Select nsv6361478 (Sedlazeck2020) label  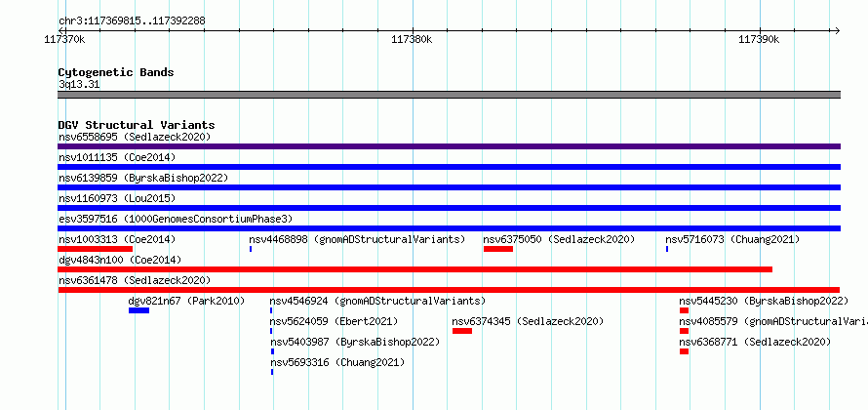(x=135, y=280)
